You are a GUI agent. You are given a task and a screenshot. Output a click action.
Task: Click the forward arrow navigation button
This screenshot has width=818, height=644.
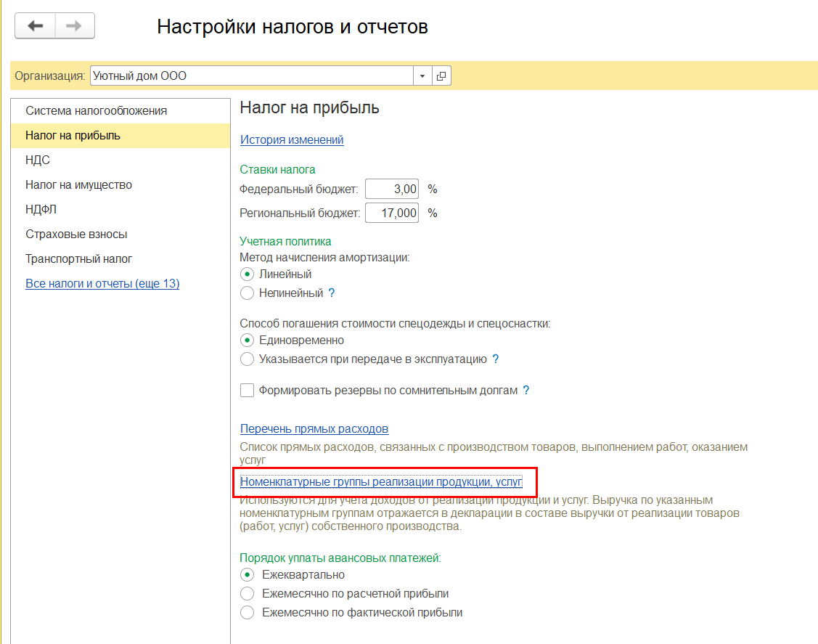[x=75, y=25]
